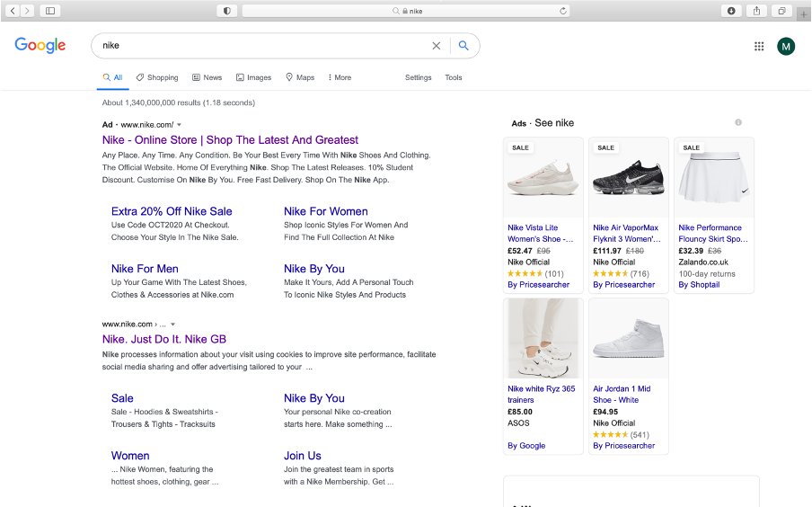Open the privacy shield report icon

pyautogui.click(x=227, y=11)
